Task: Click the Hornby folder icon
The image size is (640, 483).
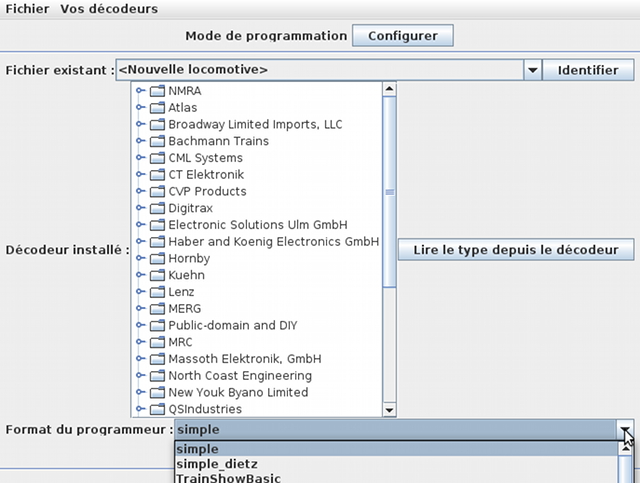Action: point(157,258)
